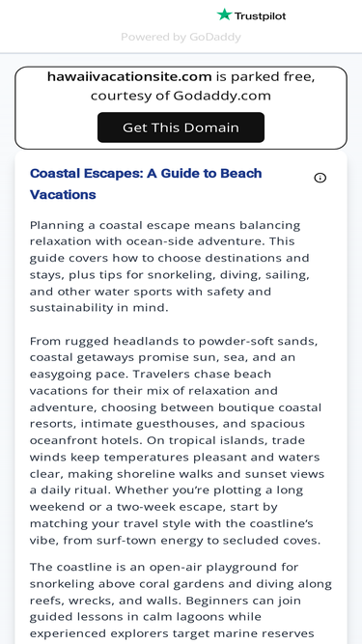
Task: Open the Coastal Escapes article heading
Action: click(x=146, y=184)
